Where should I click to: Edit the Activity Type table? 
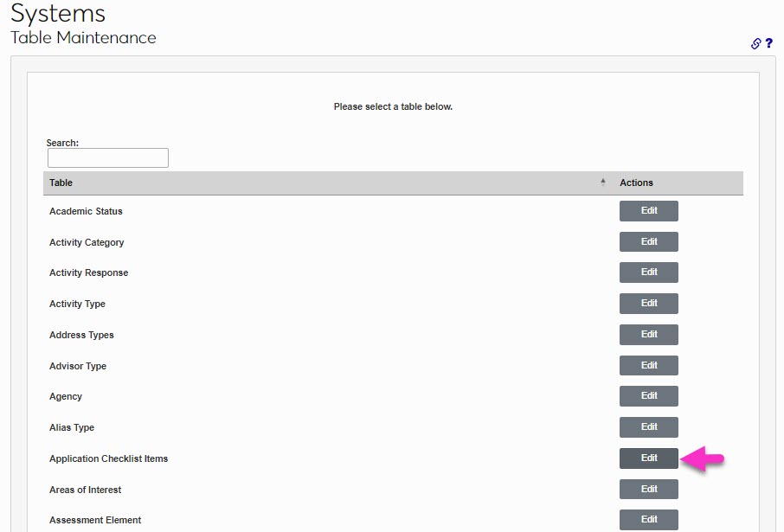(648, 303)
